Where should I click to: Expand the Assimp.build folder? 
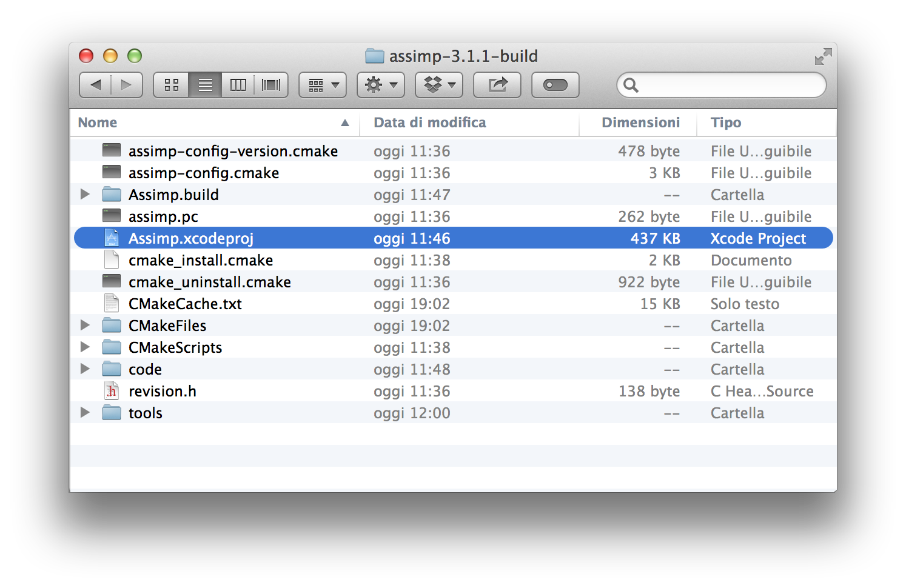(84, 194)
